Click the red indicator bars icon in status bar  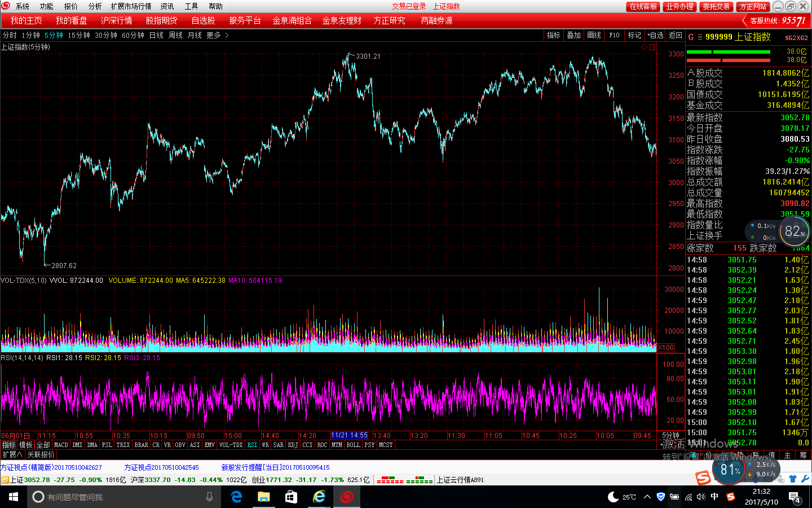click(390, 480)
